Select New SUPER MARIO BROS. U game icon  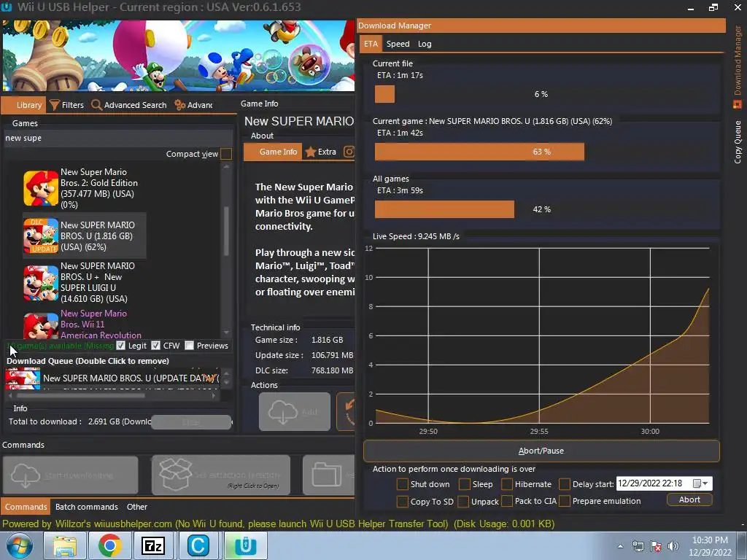coord(41,236)
